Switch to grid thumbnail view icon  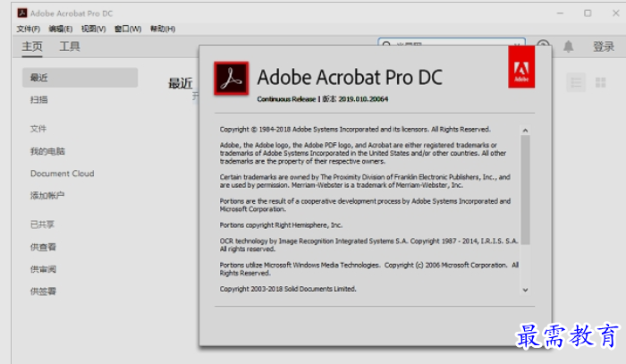point(600,82)
